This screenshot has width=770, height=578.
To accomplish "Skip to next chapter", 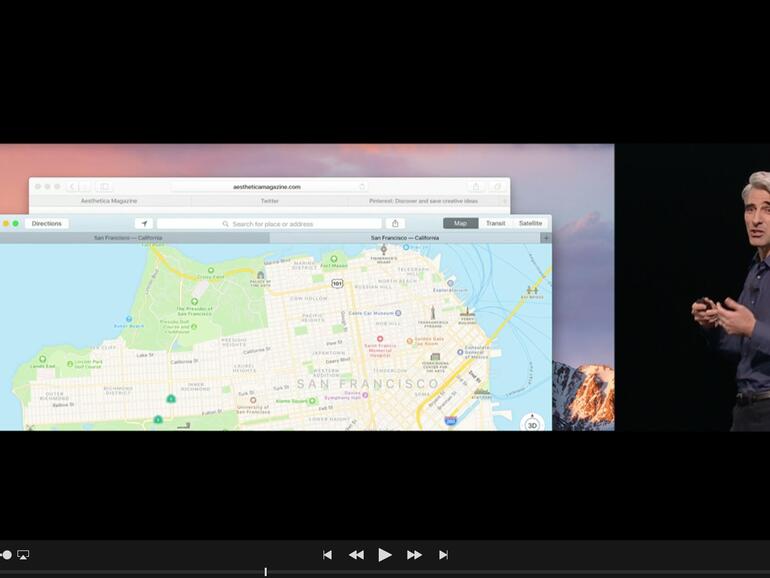I will coord(443,555).
